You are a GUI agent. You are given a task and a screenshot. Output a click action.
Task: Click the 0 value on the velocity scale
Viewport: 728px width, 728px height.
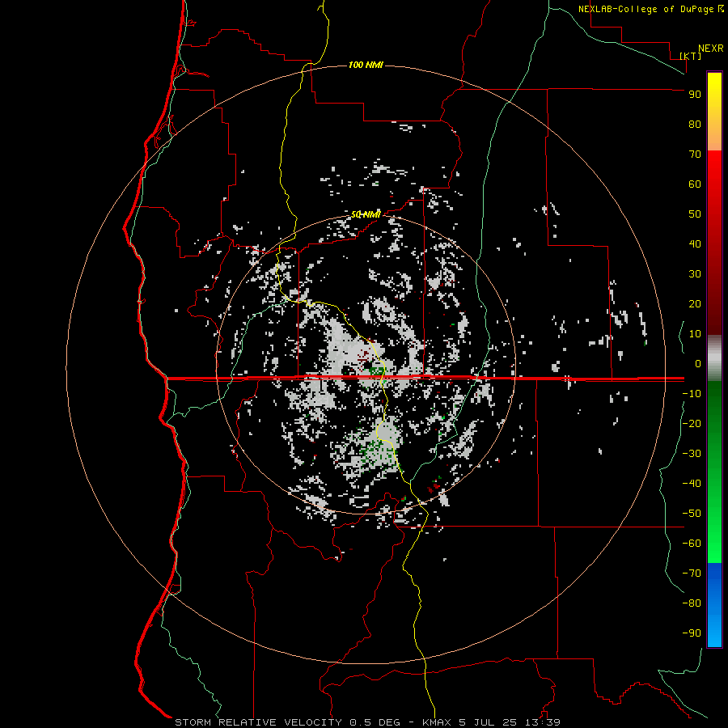[698, 363]
